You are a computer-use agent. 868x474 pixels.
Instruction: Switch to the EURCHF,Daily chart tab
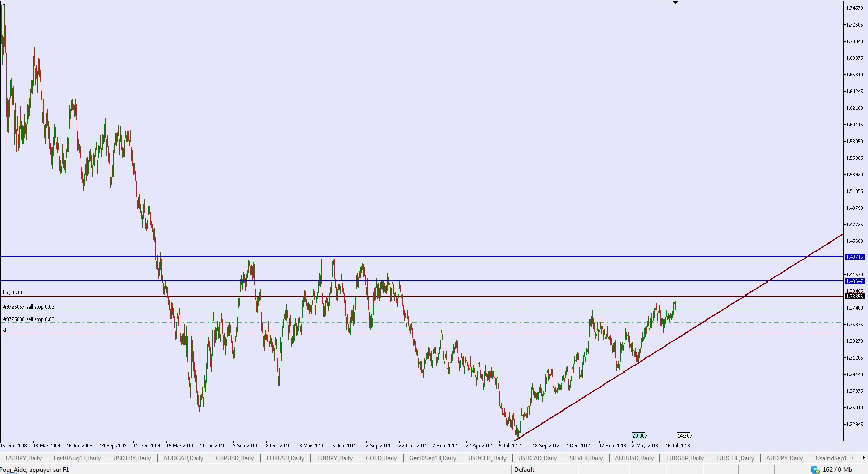(735, 458)
